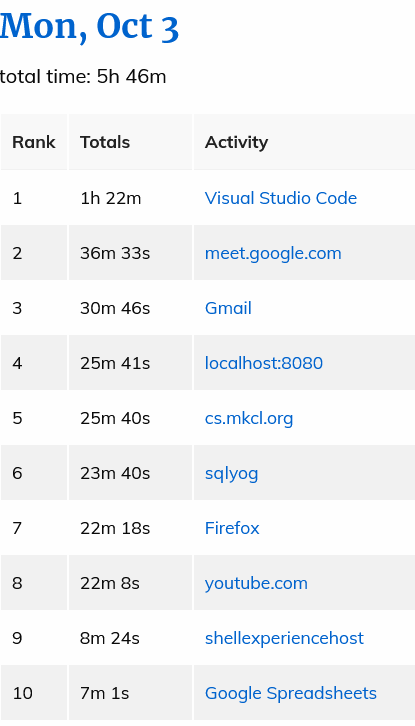Open the Visual Studio Code activity link

pyautogui.click(x=281, y=198)
